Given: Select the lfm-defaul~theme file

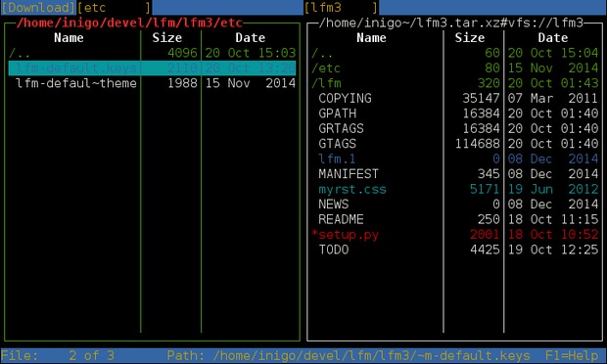Looking at the screenshot, I should 152,83.
